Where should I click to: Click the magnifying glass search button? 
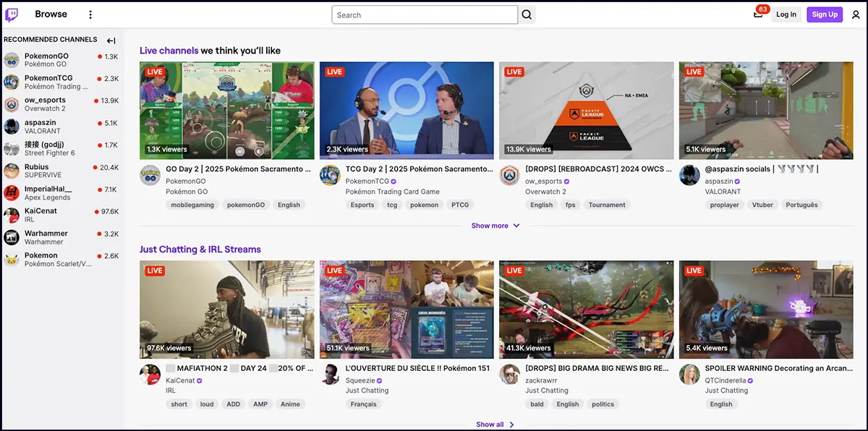point(527,15)
